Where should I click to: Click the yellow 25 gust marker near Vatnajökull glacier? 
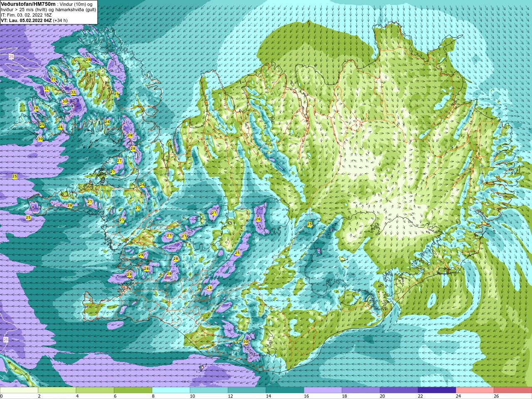(x=310, y=224)
